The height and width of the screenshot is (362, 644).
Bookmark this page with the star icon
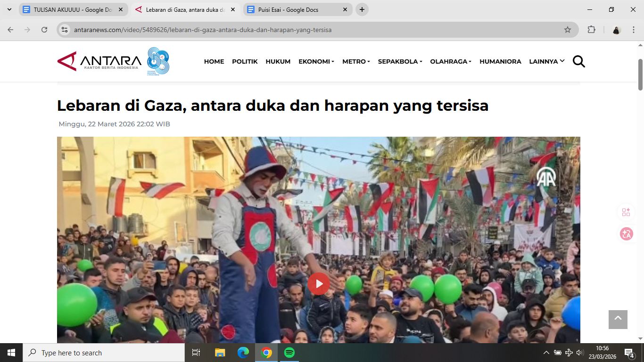coord(568,30)
